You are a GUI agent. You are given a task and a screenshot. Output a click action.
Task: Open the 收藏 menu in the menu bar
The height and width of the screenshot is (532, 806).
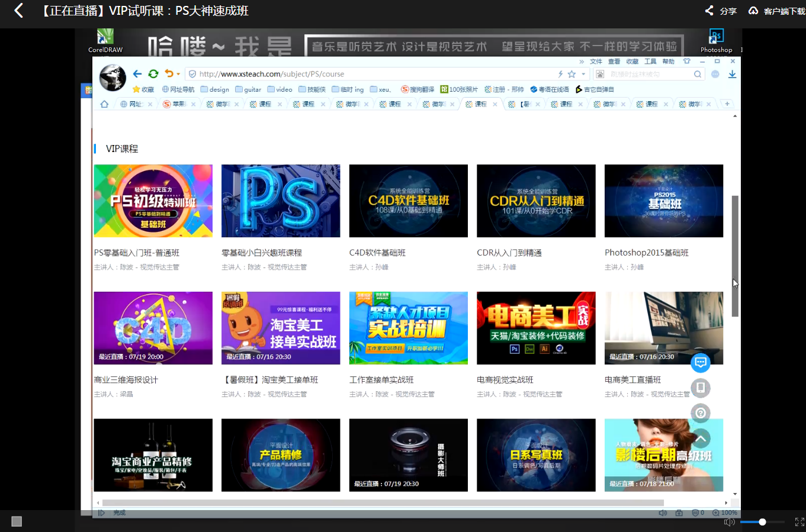pyautogui.click(x=632, y=62)
